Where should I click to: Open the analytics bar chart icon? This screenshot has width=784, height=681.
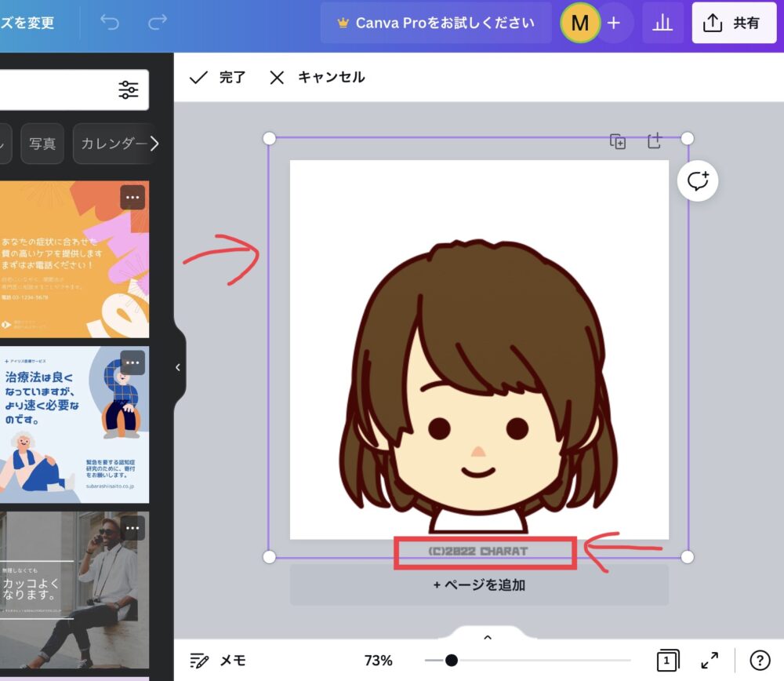(x=662, y=23)
